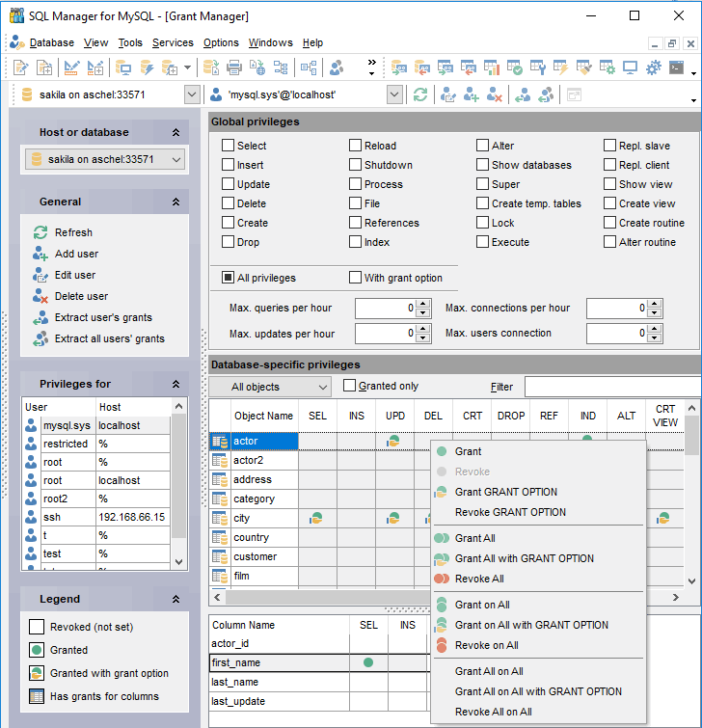Click the Edit user toolbar icon
702x728 pixels.
point(448,94)
